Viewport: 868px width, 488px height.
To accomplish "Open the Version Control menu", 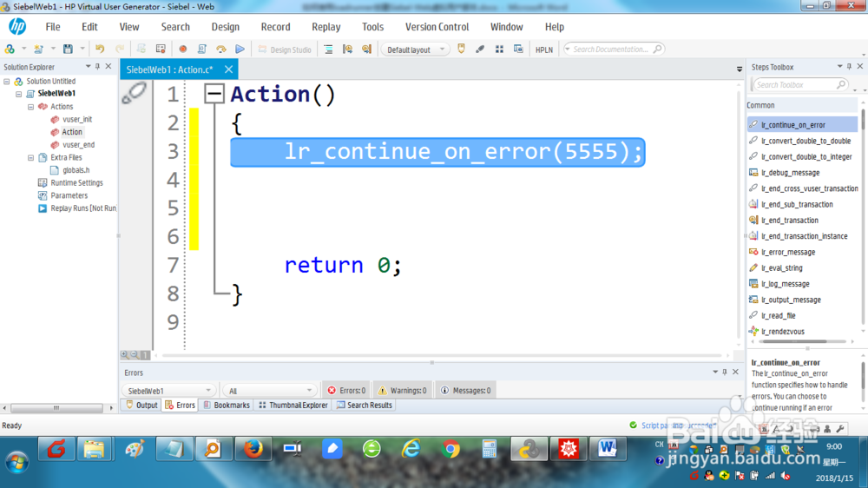I will [x=437, y=27].
